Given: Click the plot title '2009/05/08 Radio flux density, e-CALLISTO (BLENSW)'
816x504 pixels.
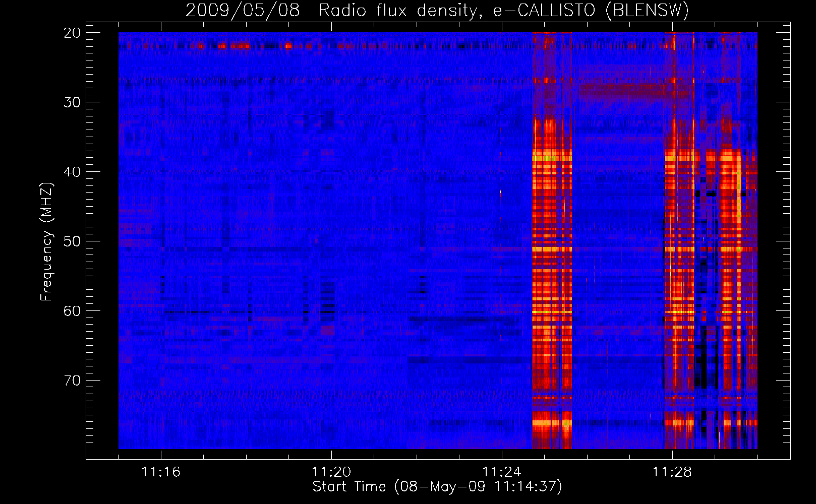Looking at the screenshot, I should coord(437,11).
